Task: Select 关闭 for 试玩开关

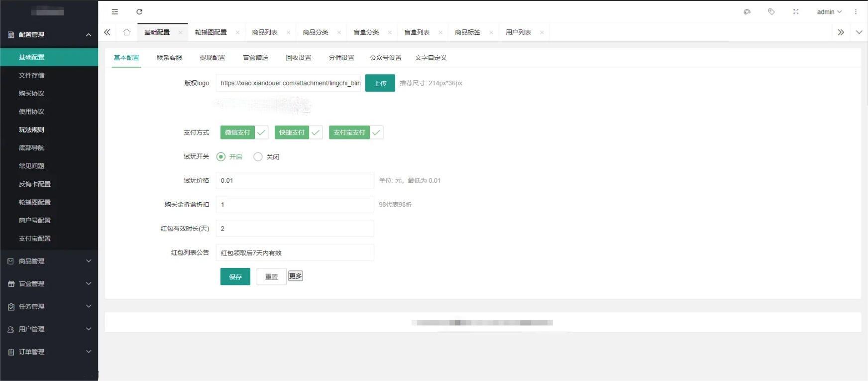Action: (x=266, y=156)
